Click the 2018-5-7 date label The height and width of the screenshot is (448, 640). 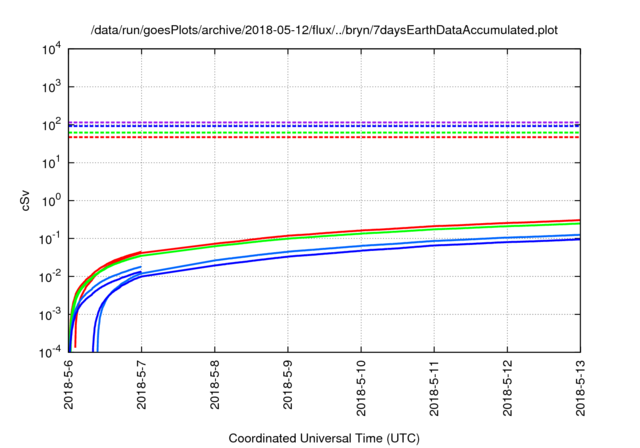coord(142,384)
